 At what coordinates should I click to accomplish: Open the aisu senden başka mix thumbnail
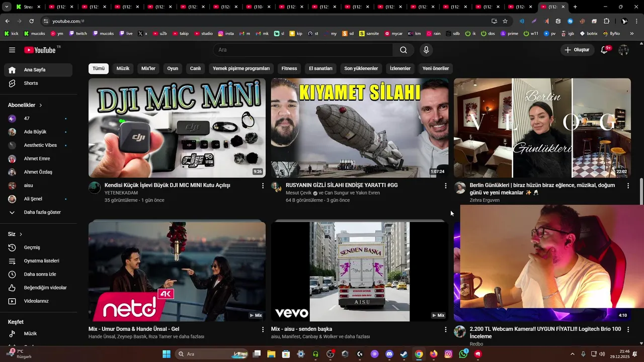pos(360,271)
